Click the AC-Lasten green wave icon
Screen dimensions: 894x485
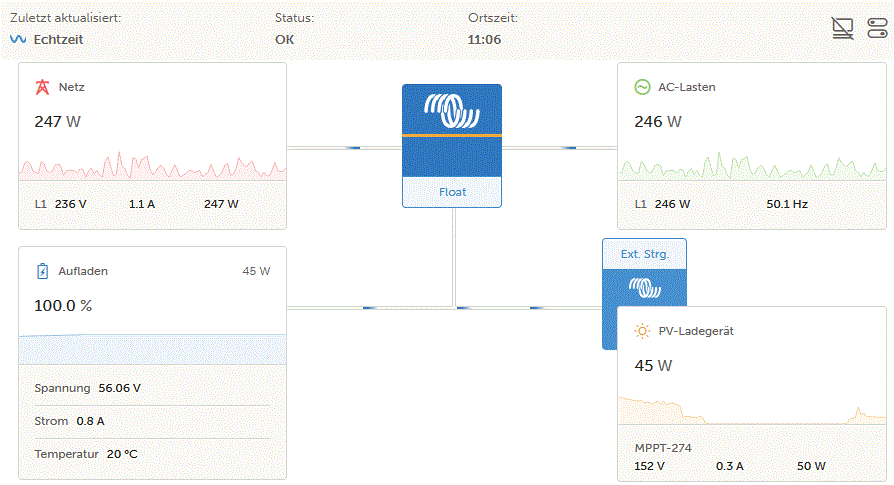[642, 87]
